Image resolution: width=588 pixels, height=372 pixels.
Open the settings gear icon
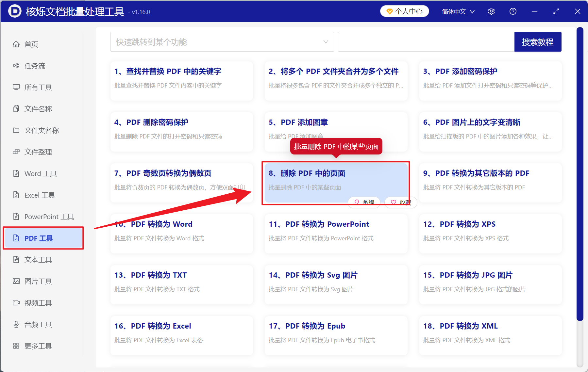pyautogui.click(x=491, y=11)
